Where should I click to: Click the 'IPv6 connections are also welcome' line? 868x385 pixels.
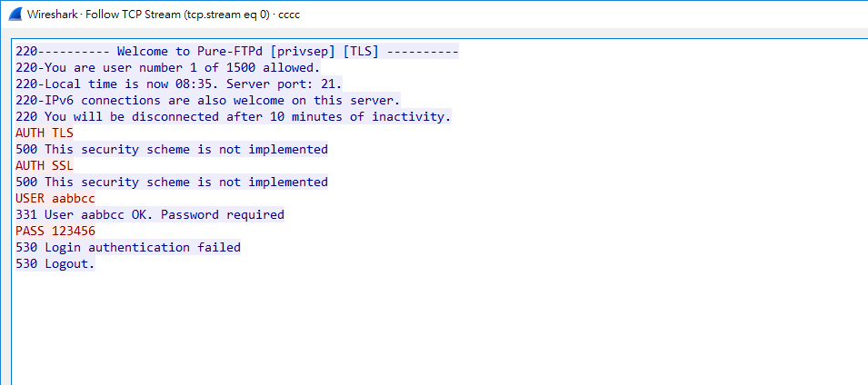[208, 101]
